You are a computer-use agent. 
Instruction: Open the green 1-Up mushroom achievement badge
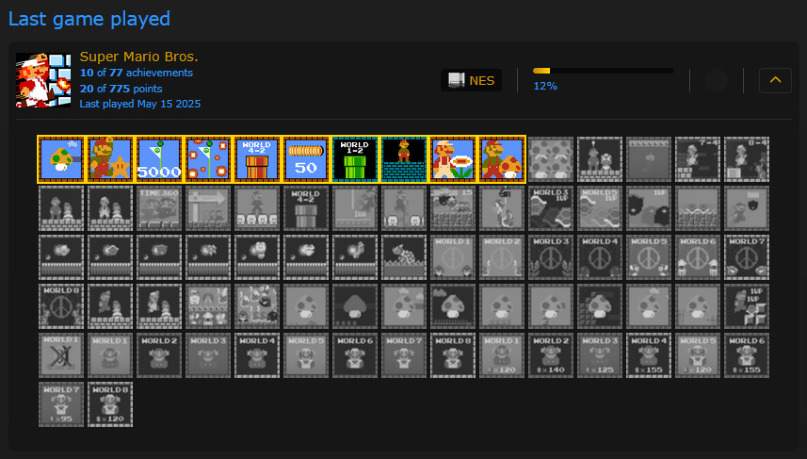pos(61,159)
